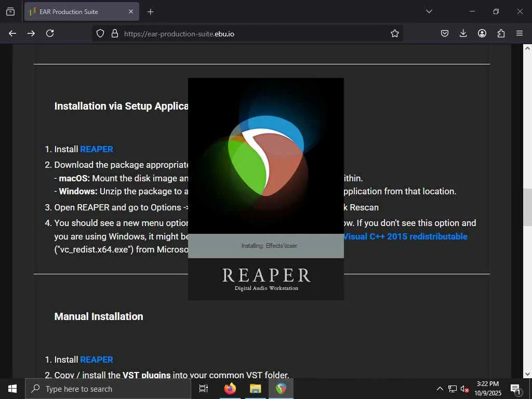The height and width of the screenshot is (399, 532).
Task: Open REAPER link under Manual Installation
Action: point(97,360)
